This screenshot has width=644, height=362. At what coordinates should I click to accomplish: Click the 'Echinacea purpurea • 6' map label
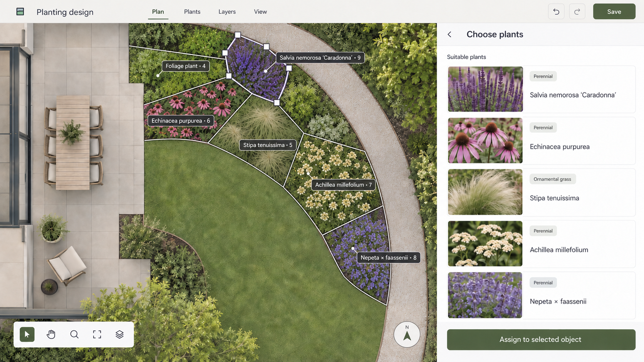tap(181, 121)
